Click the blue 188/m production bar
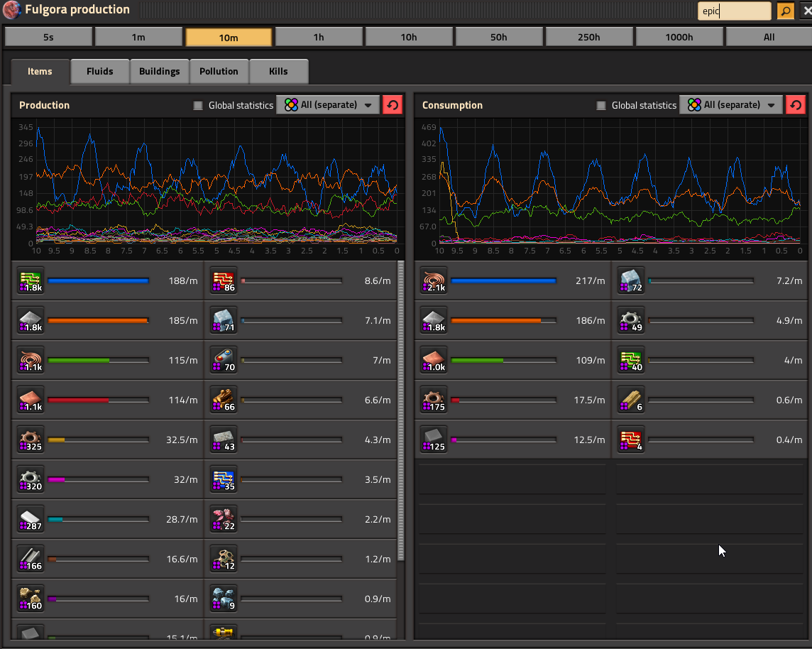This screenshot has width=812, height=649. coord(99,280)
